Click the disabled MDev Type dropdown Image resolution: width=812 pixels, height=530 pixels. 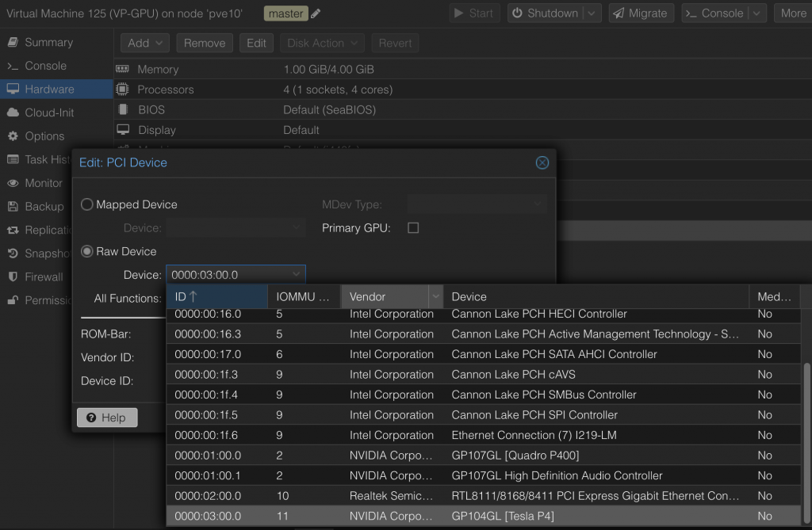[x=477, y=204]
